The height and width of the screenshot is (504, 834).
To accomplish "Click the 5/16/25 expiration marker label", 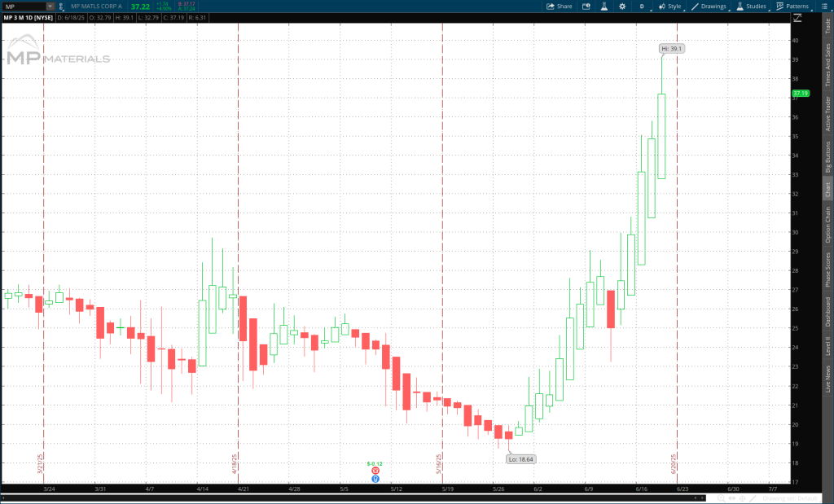I will 439,463.
